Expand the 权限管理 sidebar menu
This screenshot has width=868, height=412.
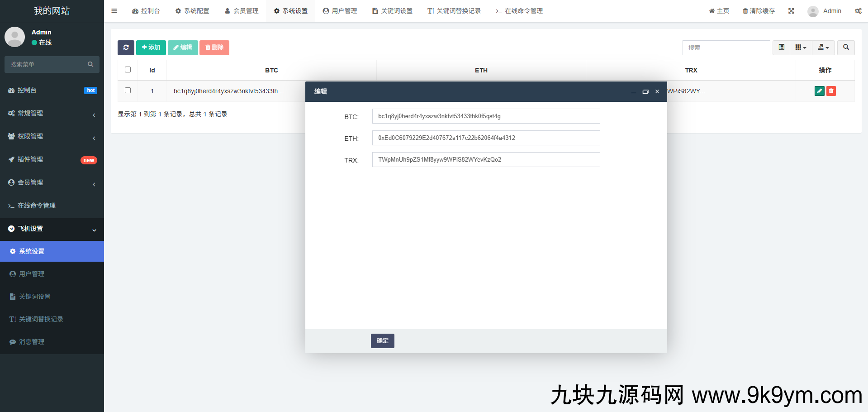(52, 136)
